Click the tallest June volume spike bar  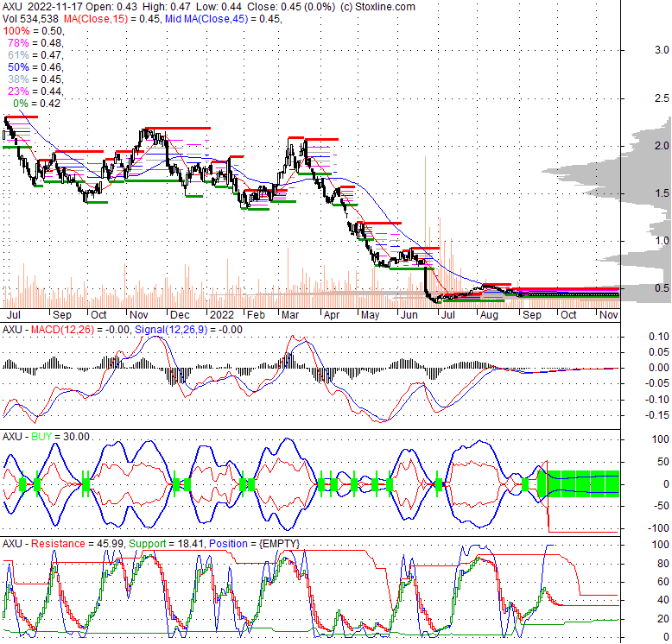pyautogui.click(x=425, y=232)
